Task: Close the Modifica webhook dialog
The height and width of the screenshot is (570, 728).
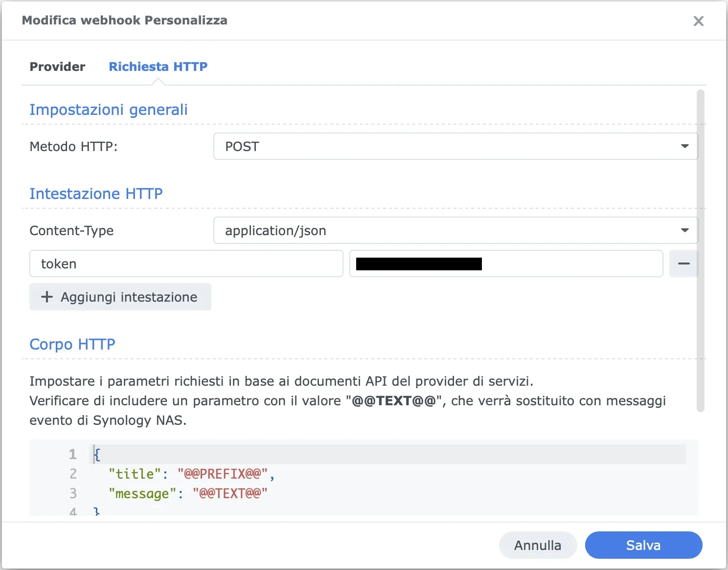Action: [x=699, y=21]
